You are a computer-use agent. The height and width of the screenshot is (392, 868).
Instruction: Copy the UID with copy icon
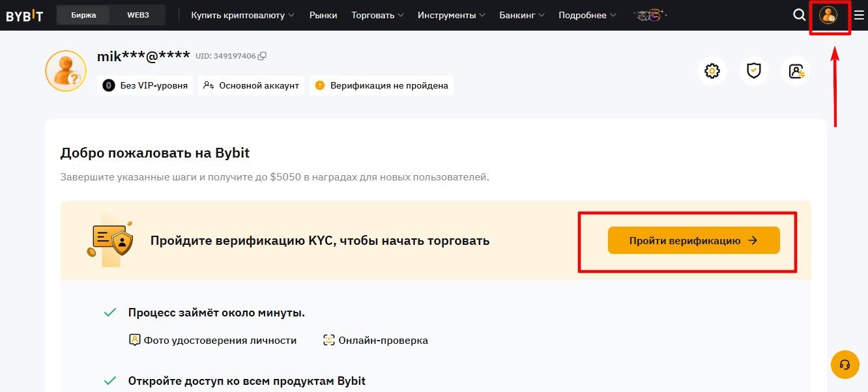tap(262, 57)
